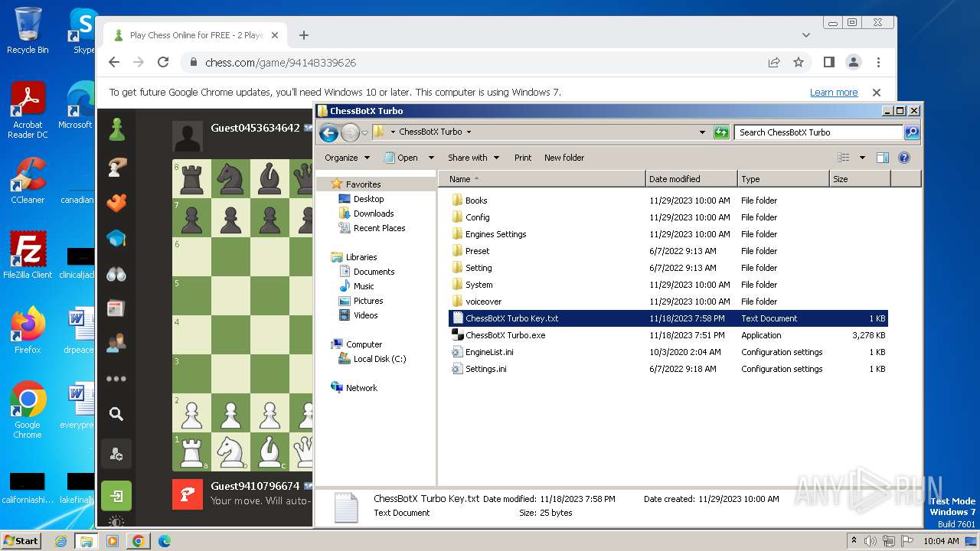Select the Engines Settings folder

point(668,234)
